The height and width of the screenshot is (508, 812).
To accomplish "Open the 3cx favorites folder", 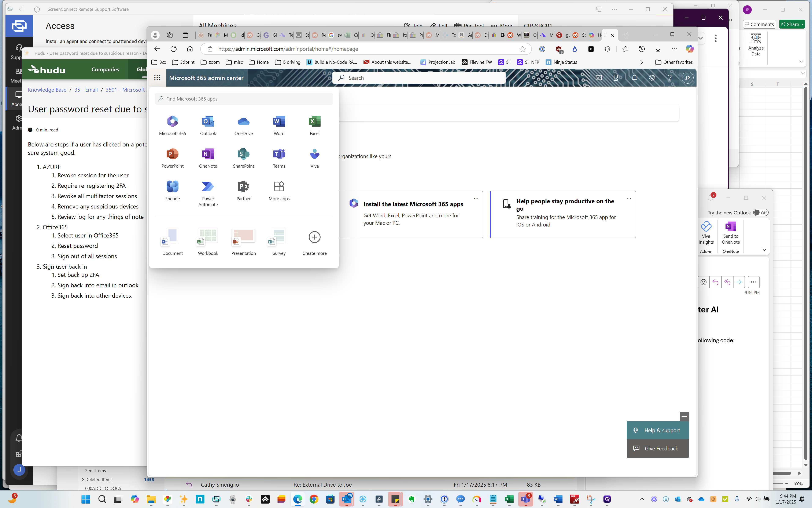I will coord(159,62).
